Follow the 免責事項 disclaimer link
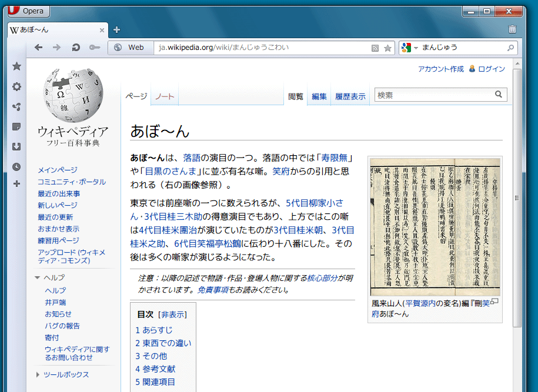The width and height of the screenshot is (538, 392). pos(213,290)
